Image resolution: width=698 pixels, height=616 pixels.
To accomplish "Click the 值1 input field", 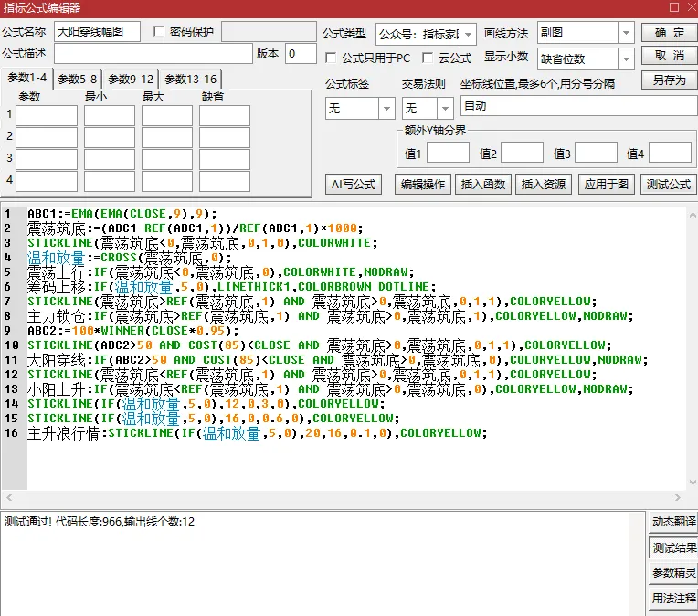I will tap(448, 153).
